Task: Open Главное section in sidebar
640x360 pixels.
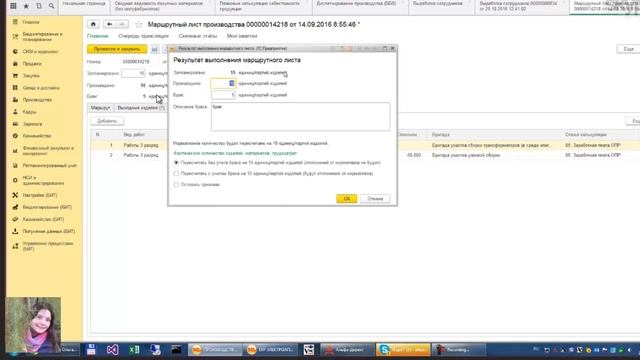Action: point(31,22)
